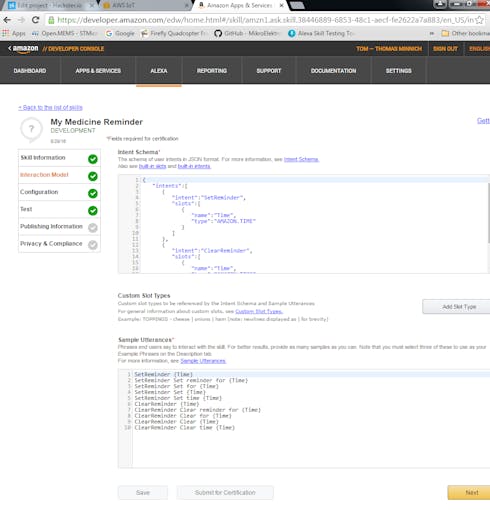Select the Alexa menu item
The width and height of the screenshot is (490, 510).
click(159, 71)
